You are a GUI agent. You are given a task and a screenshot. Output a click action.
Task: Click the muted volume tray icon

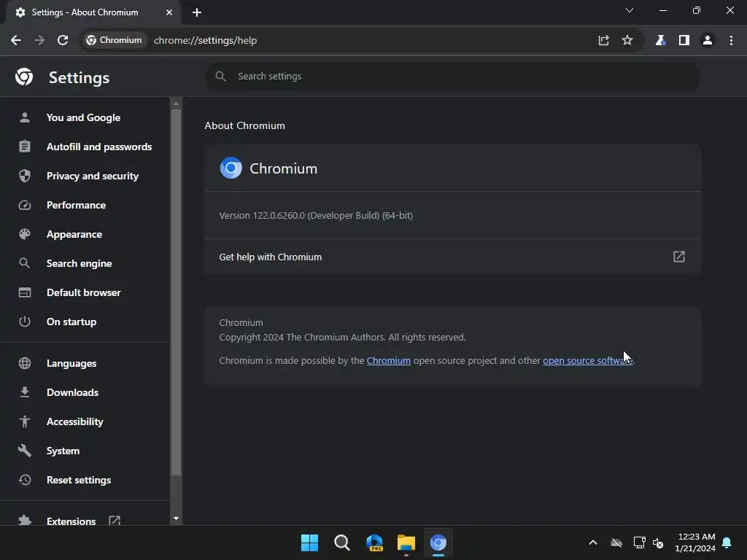tap(658, 542)
